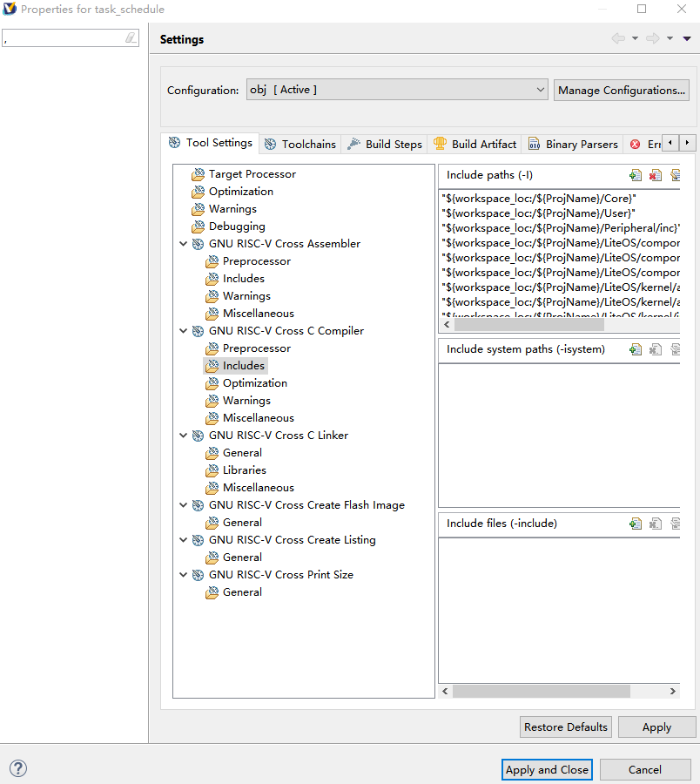Go forward with the right arrow icon
The width and height of the screenshot is (700, 784).
coord(653,38)
